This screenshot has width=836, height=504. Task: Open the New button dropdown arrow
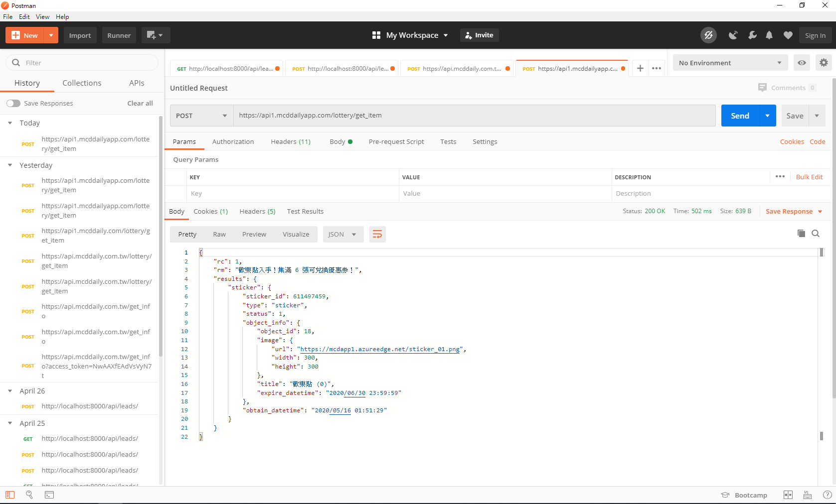tap(51, 35)
